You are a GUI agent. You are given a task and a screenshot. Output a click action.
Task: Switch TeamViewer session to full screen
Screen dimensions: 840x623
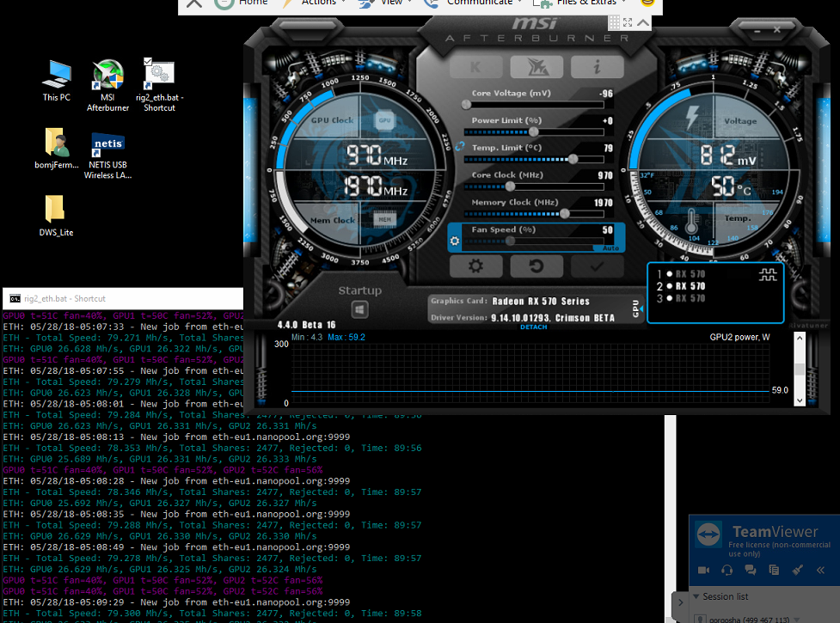point(628,22)
